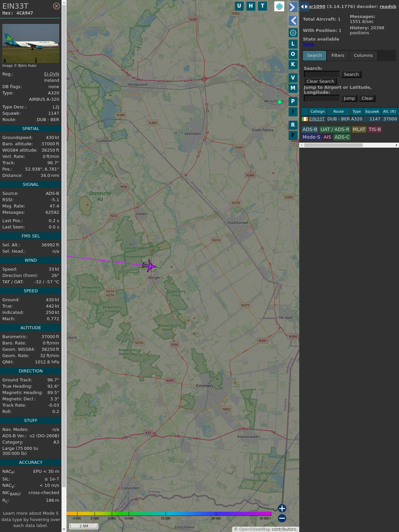
Task: Zoom in with the plus button
Action: (282, 508)
